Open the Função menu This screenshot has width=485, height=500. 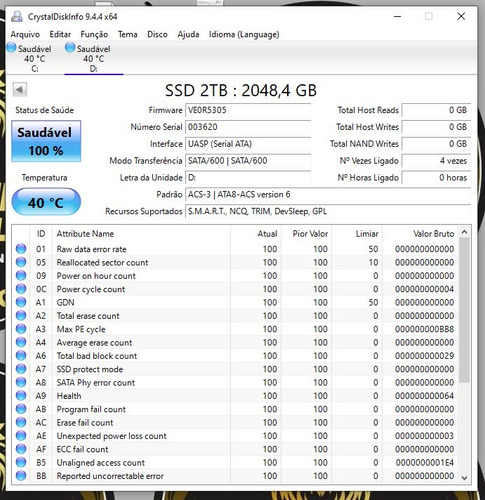pos(94,34)
